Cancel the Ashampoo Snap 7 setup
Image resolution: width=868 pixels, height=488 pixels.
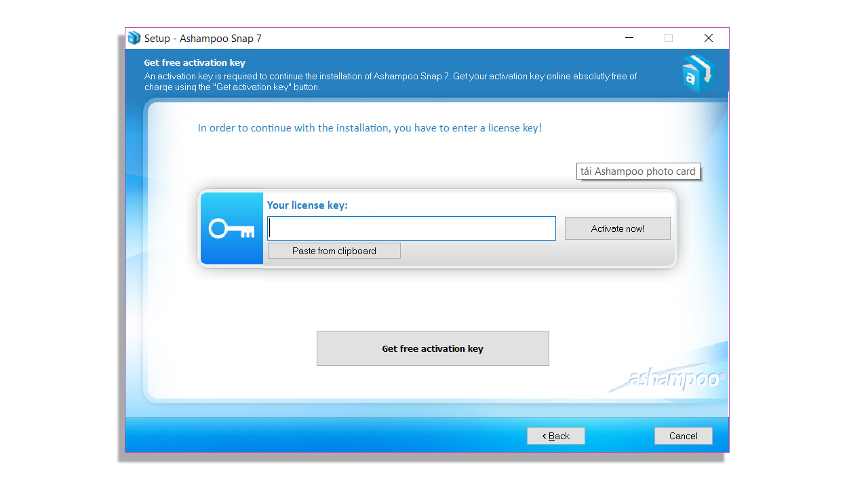click(684, 436)
